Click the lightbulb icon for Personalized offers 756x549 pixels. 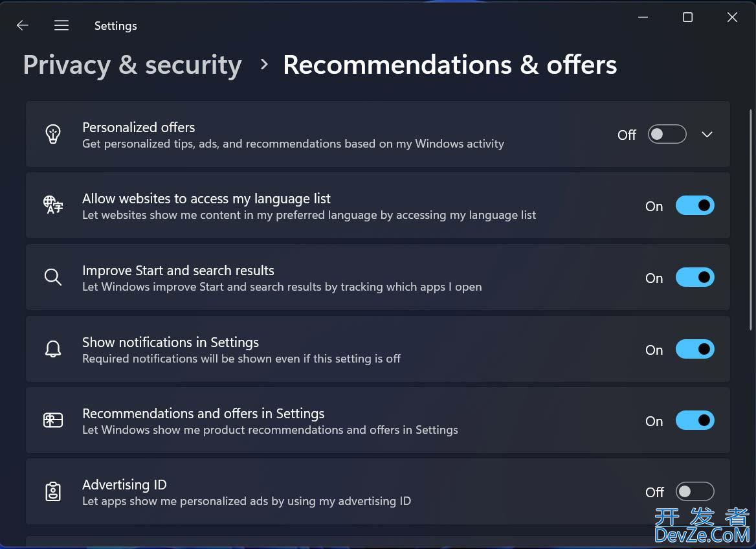53,134
